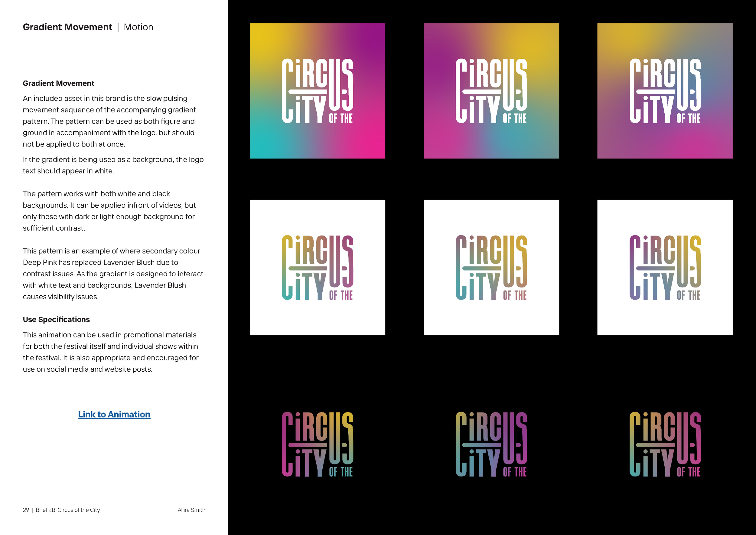Select the middle-row center white background logo

491,267
